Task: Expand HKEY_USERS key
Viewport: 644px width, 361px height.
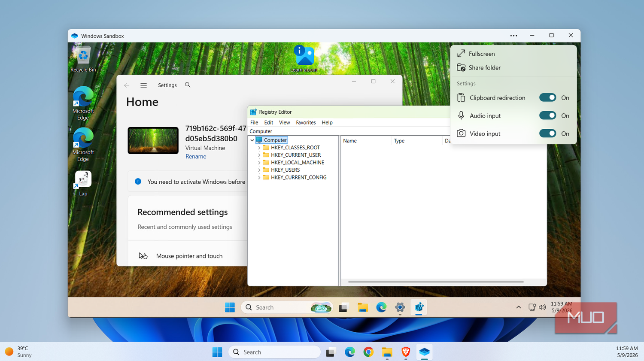Action: [259, 170]
